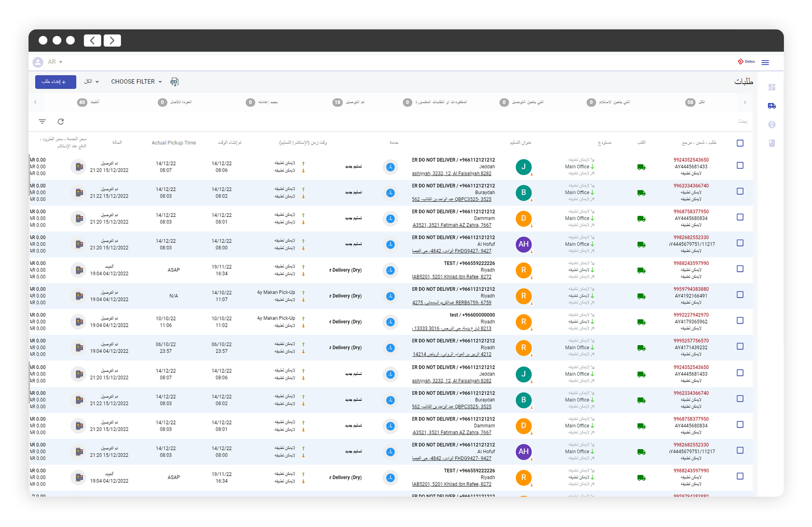812x527 pixels.
Task: Open the dollar payments sidebar icon
Action: click(772, 125)
